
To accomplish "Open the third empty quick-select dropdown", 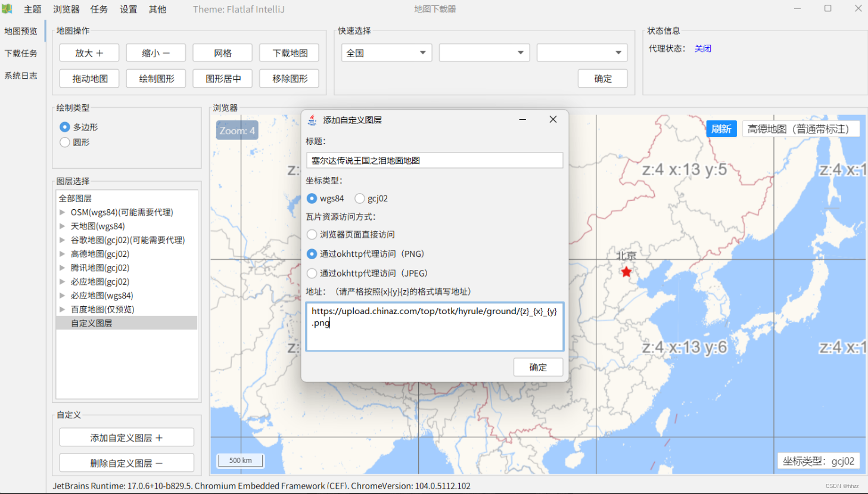I will pyautogui.click(x=582, y=52).
